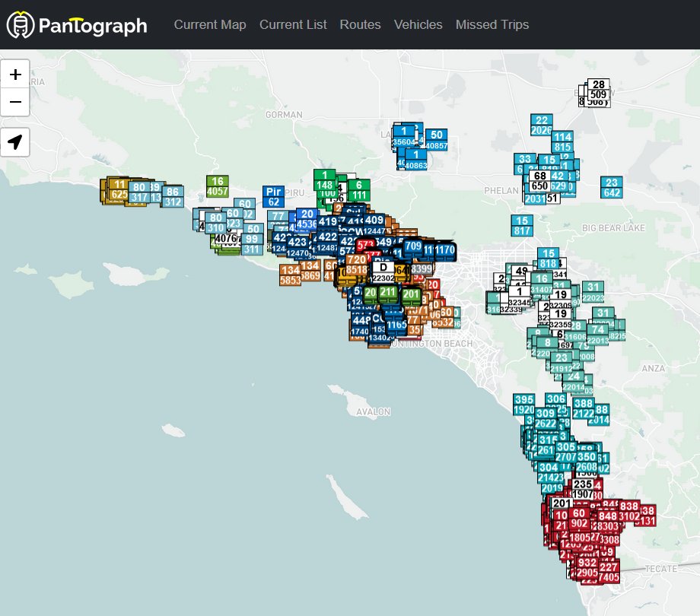The width and height of the screenshot is (700, 616).
Task: Open the Missed Trips page
Action: pyautogui.click(x=492, y=24)
